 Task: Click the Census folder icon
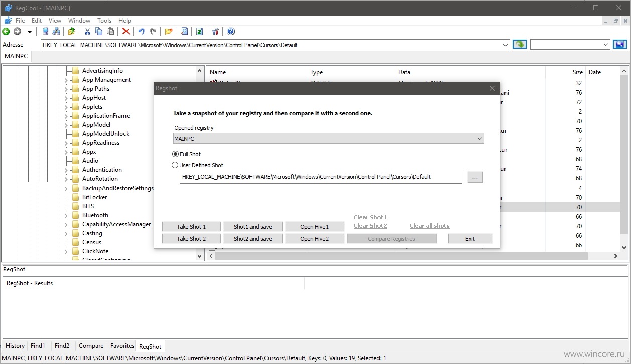coord(76,242)
